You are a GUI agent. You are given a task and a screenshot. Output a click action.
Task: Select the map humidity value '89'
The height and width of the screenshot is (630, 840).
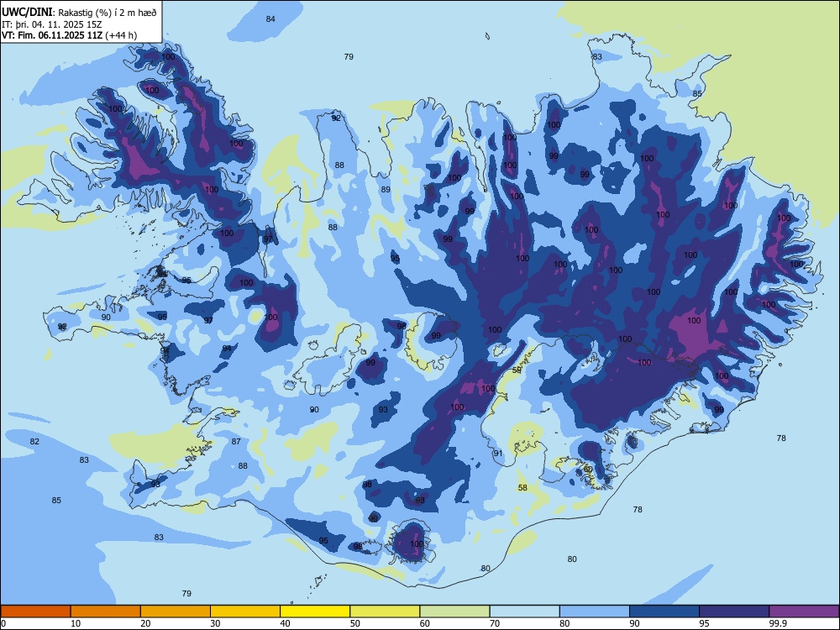[386, 190]
